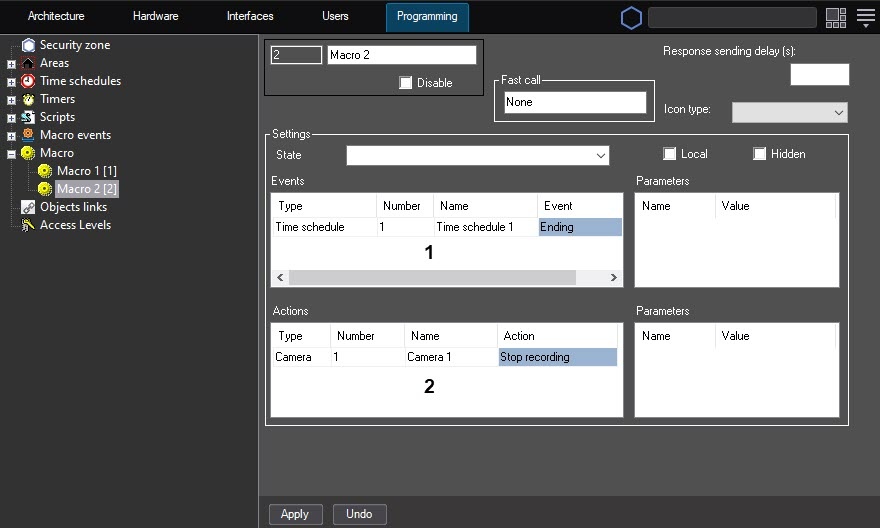Select Security zone label in tree
The image size is (880, 528).
tap(75, 45)
